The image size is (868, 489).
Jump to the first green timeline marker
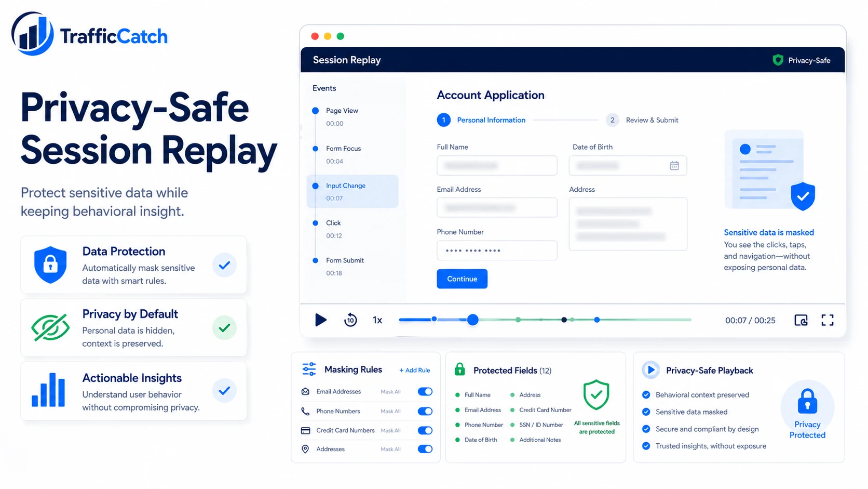click(518, 320)
